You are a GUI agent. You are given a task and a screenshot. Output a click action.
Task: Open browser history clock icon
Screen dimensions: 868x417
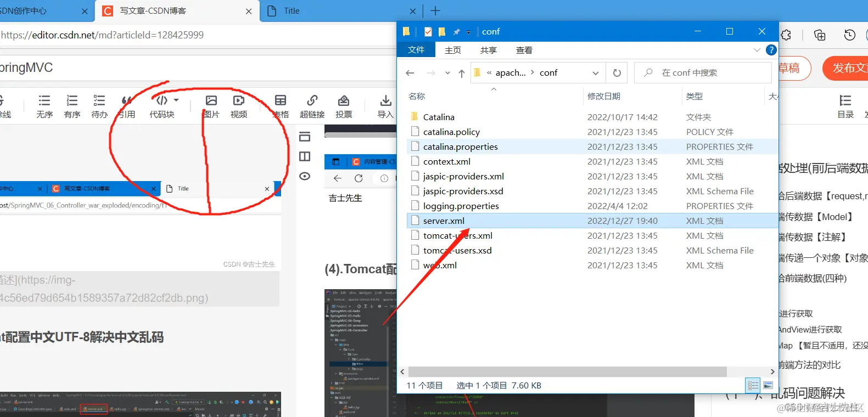tap(849, 35)
